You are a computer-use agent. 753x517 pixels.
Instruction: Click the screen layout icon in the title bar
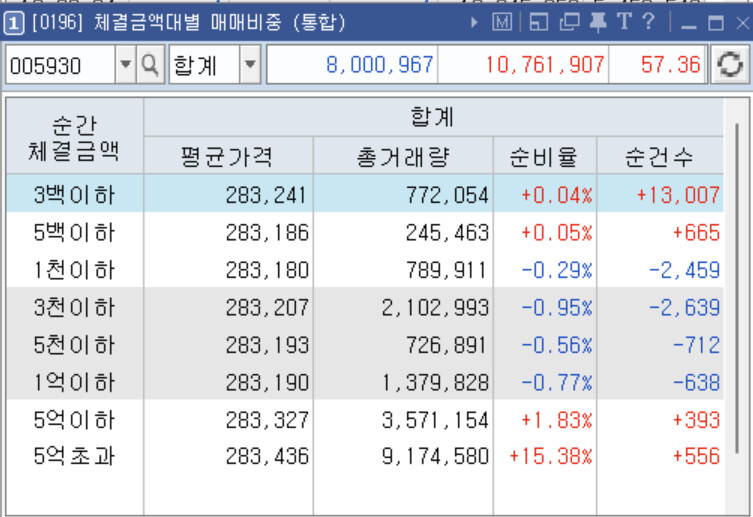click(538, 22)
